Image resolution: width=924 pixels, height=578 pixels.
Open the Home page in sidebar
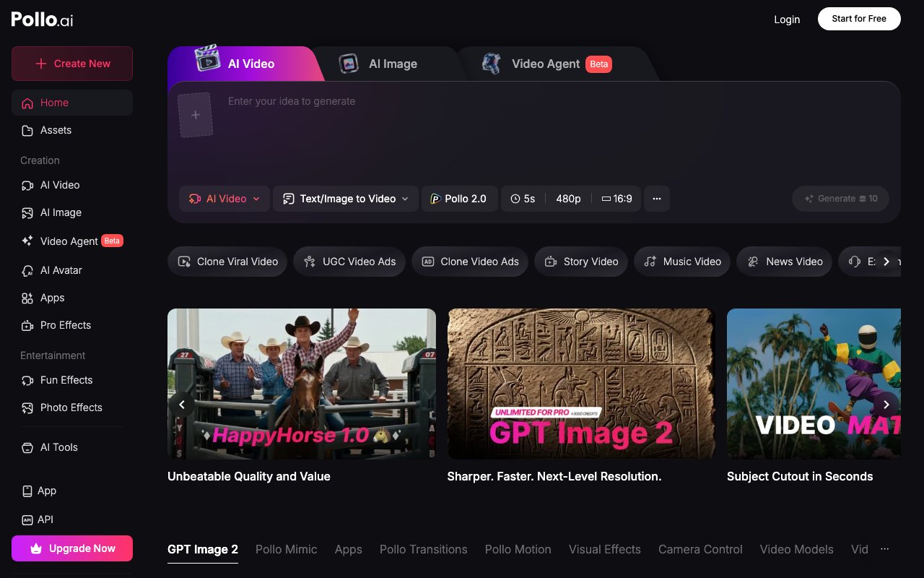coord(72,103)
